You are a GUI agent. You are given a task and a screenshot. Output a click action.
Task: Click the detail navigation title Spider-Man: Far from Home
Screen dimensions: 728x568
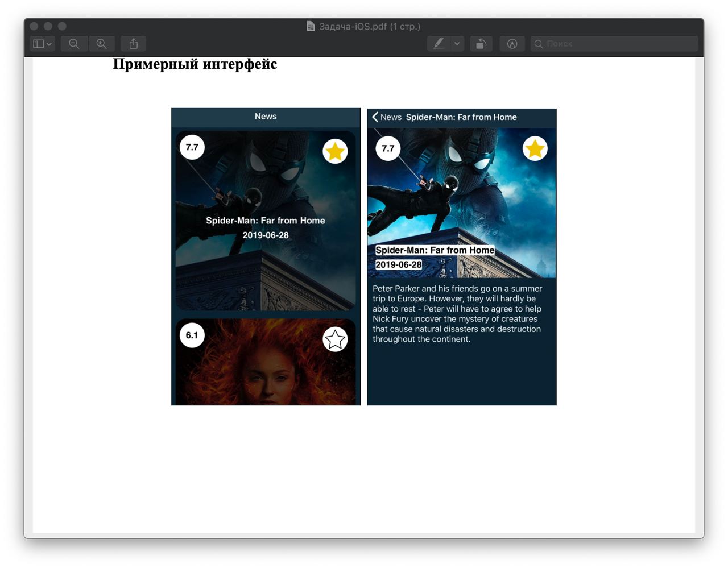pyautogui.click(x=461, y=117)
